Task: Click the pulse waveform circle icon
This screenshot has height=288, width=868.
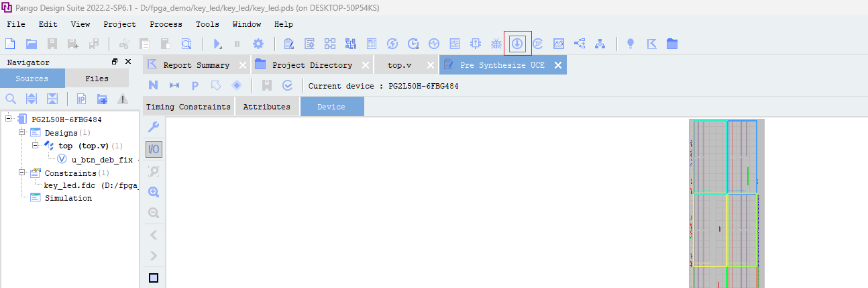Action: tap(434, 44)
